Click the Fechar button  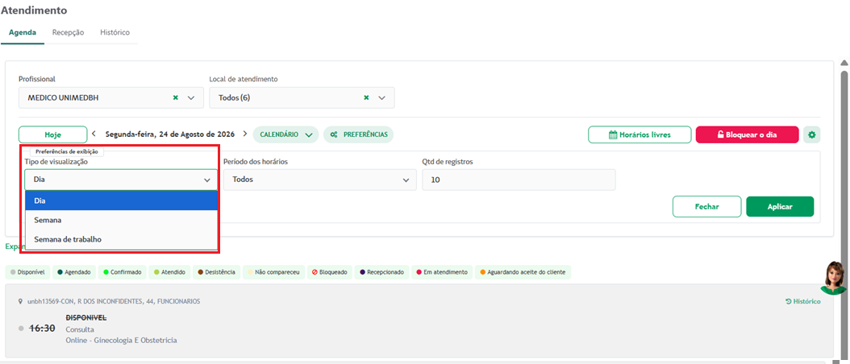[x=707, y=207]
